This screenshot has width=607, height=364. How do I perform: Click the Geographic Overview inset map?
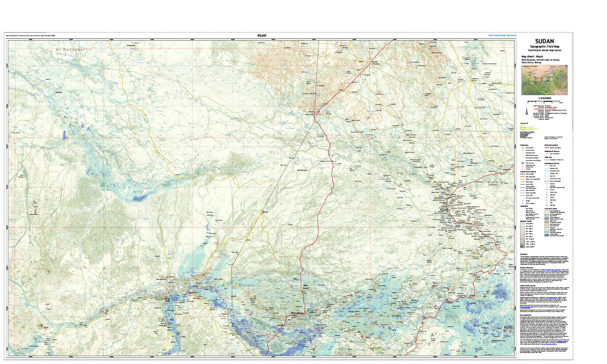pyautogui.click(x=544, y=80)
